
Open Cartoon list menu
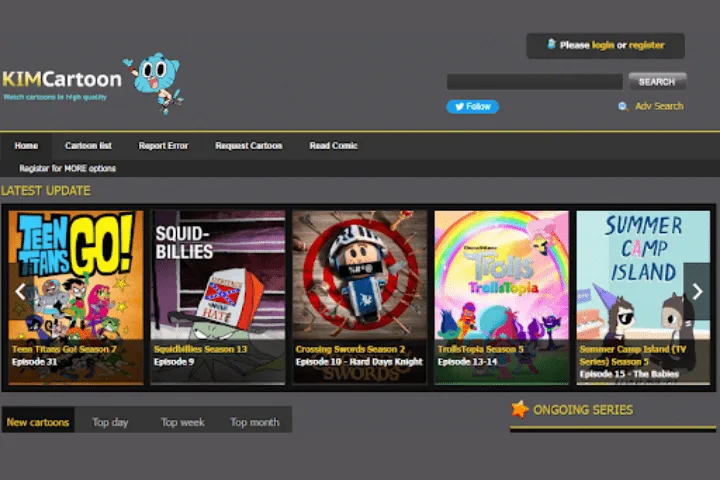[88, 146]
